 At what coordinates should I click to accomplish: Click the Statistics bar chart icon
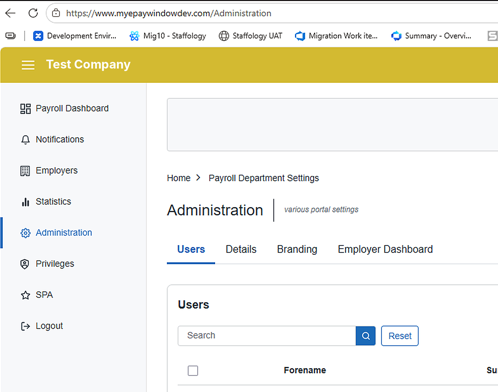pos(25,202)
